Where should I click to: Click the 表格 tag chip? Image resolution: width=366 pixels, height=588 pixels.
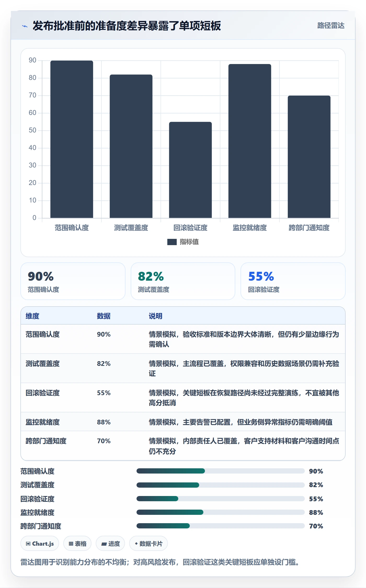point(77,544)
